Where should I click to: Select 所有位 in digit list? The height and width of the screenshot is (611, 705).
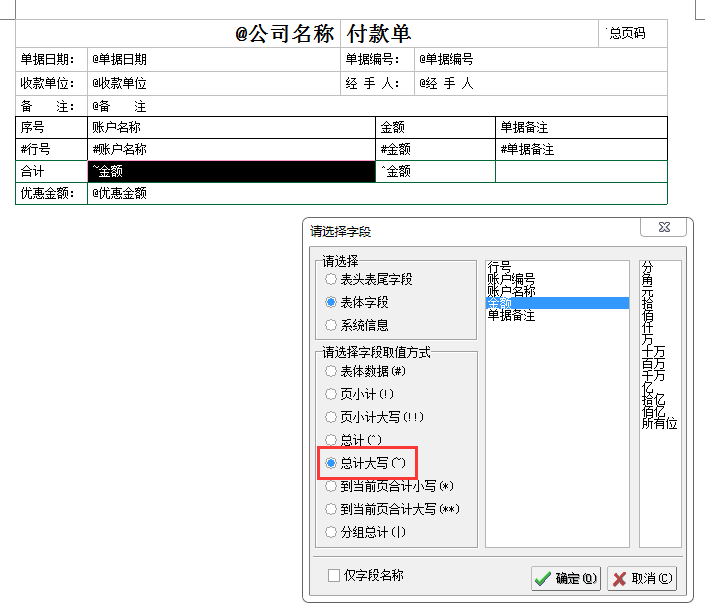(x=660, y=423)
